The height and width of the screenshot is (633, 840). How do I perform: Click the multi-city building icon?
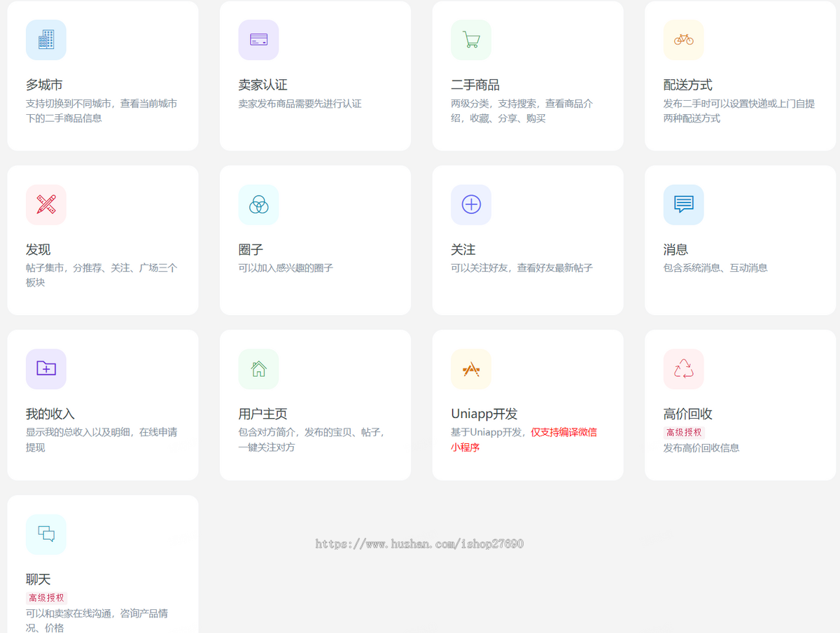46,40
